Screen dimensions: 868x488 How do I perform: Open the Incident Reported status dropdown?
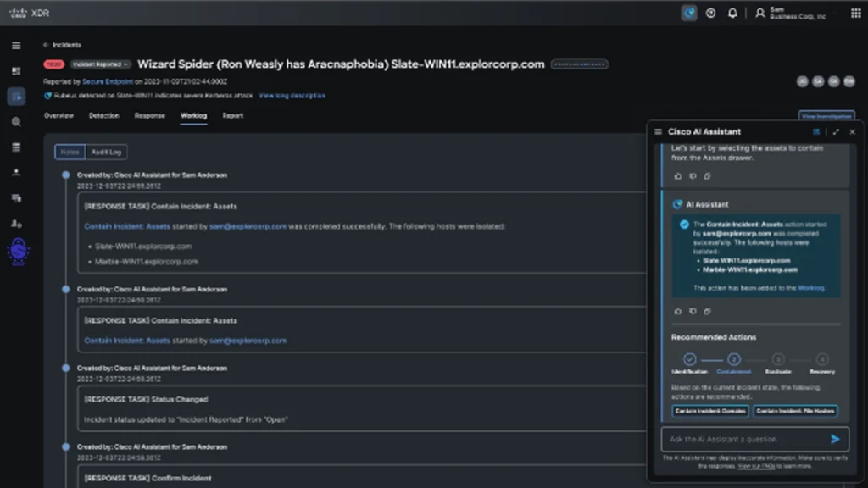(x=100, y=64)
